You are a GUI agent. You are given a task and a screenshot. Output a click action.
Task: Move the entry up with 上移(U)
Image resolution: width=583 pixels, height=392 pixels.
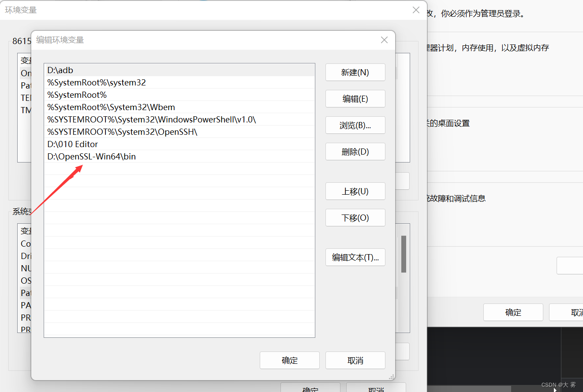[x=355, y=191]
